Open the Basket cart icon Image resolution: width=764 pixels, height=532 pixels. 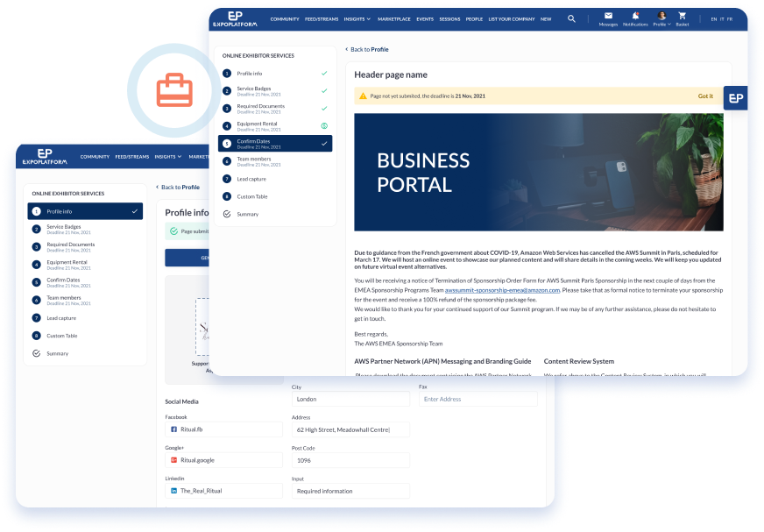(x=683, y=16)
